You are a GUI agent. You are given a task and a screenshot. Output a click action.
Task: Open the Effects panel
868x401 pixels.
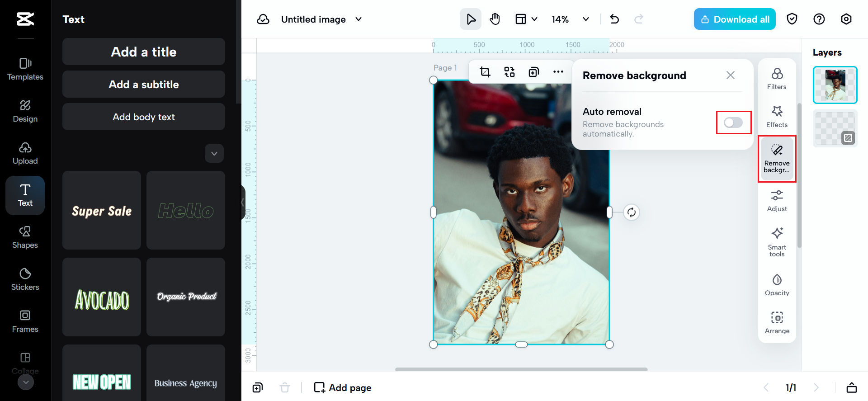(x=777, y=117)
